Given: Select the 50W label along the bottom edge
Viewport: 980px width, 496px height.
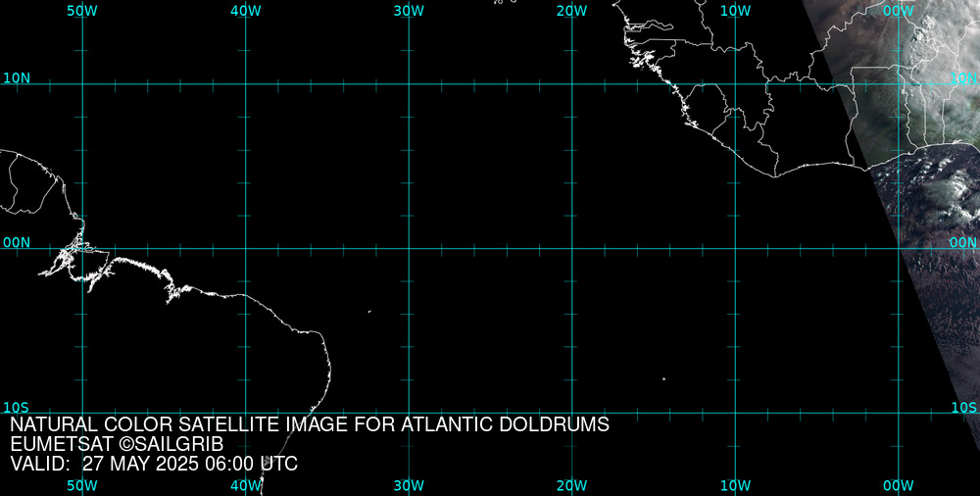Looking at the screenshot, I should pyautogui.click(x=82, y=486).
